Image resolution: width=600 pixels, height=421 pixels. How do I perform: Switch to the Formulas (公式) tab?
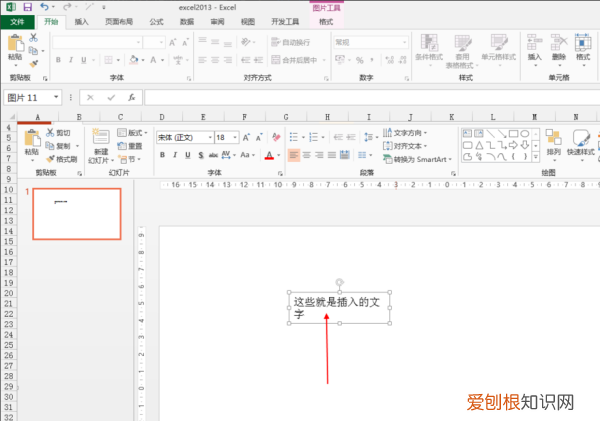[156, 22]
